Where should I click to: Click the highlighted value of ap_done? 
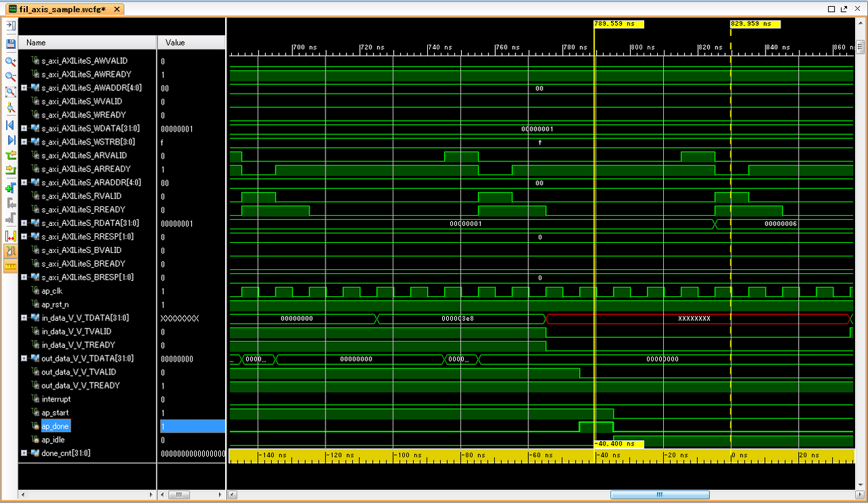click(x=192, y=427)
